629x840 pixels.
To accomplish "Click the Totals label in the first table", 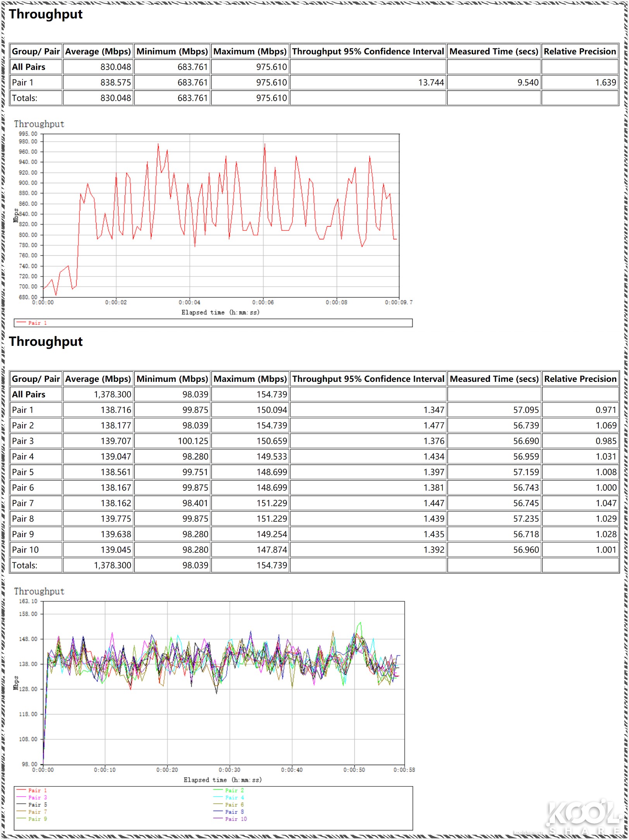I will pyautogui.click(x=25, y=98).
